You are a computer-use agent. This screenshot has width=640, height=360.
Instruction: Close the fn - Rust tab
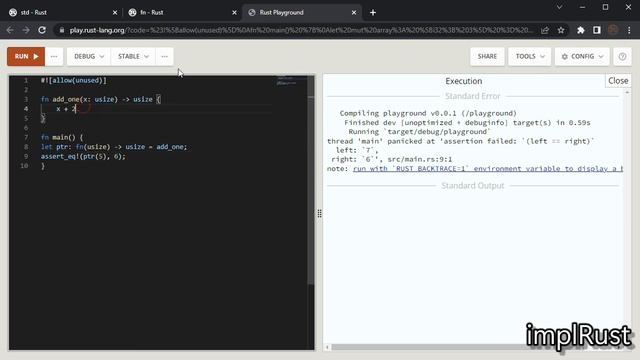click(234, 13)
